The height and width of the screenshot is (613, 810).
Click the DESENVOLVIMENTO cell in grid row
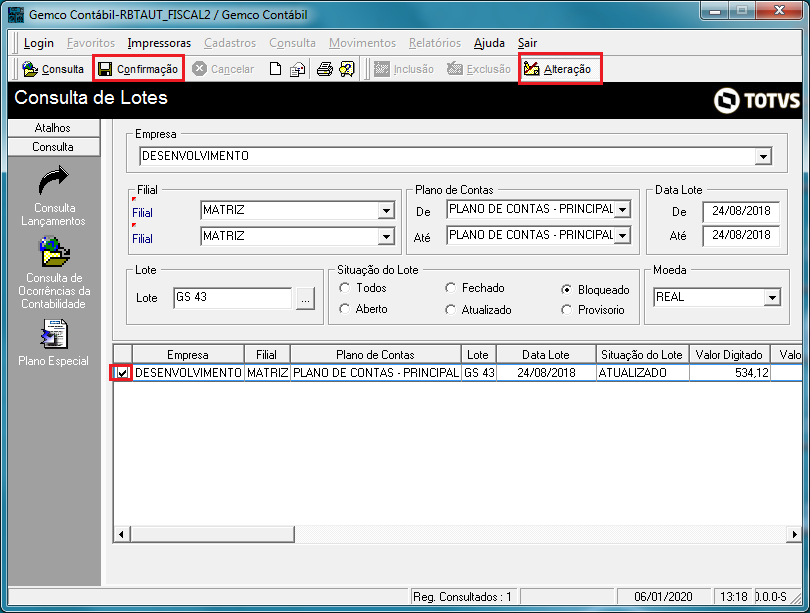tap(188, 373)
